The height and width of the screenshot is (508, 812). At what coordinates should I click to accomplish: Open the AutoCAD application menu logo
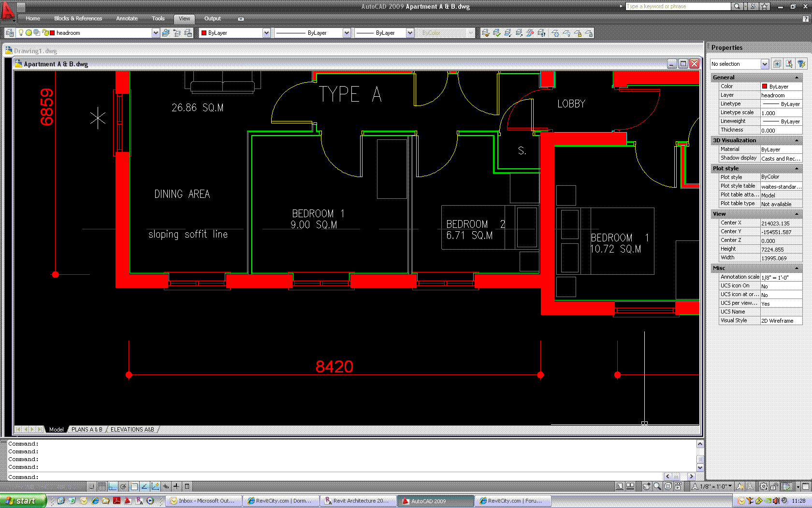pyautogui.click(x=8, y=11)
